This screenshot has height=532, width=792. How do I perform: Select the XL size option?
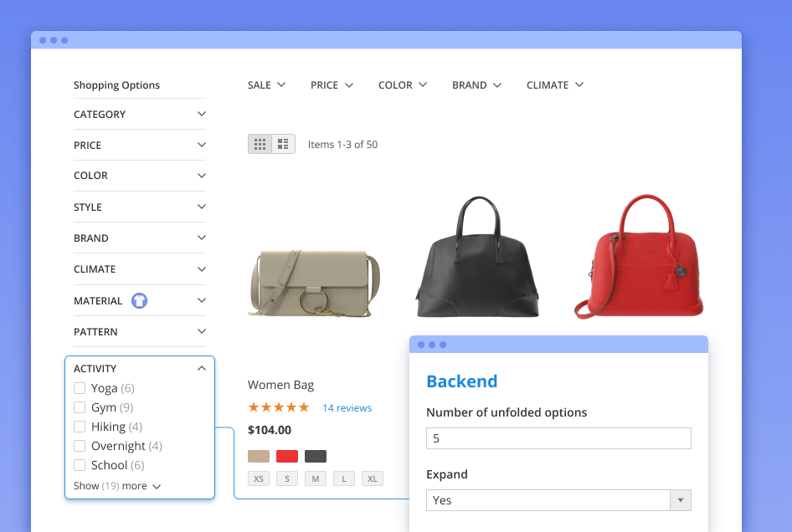click(x=373, y=478)
